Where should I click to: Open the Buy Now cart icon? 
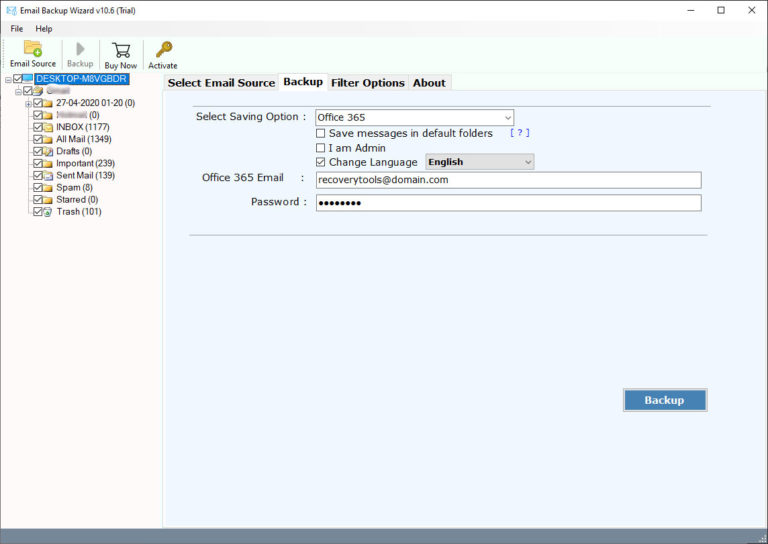(121, 50)
